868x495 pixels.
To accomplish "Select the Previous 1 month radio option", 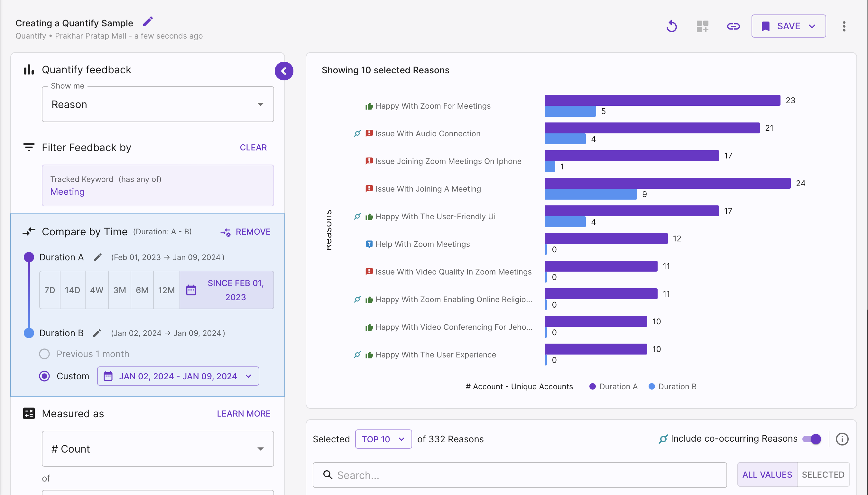I will pyautogui.click(x=44, y=354).
